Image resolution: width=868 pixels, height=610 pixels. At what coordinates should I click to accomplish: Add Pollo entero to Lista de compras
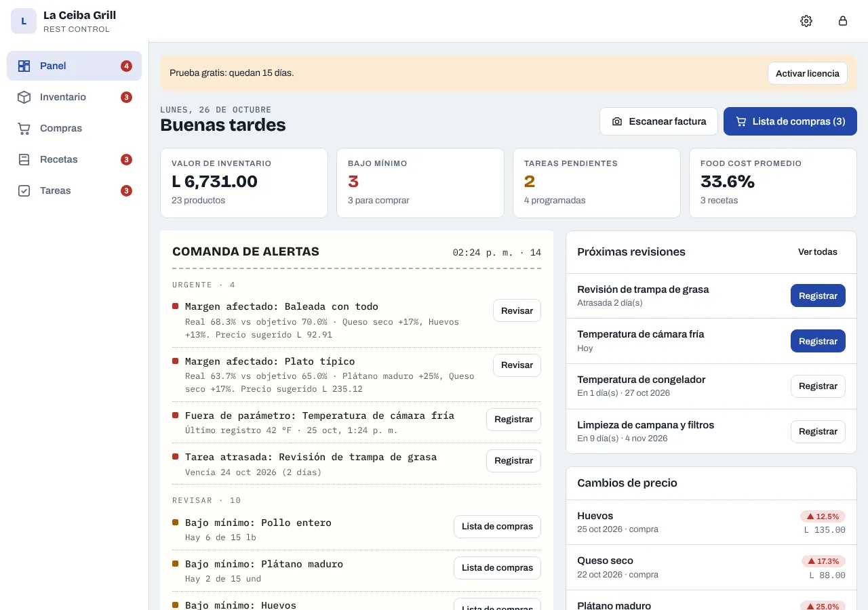click(x=497, y=527)
